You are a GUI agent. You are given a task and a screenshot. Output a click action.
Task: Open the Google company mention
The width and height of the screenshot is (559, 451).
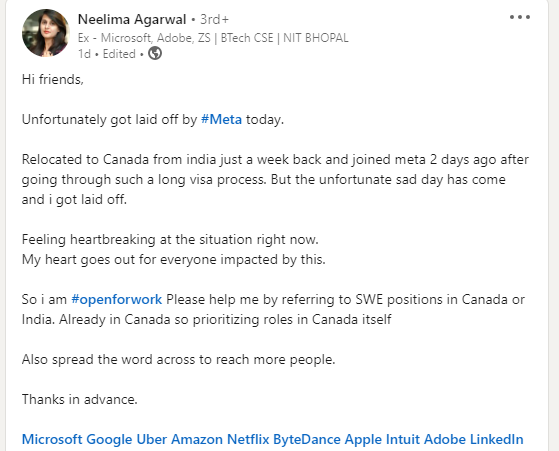tap(109, 439)
